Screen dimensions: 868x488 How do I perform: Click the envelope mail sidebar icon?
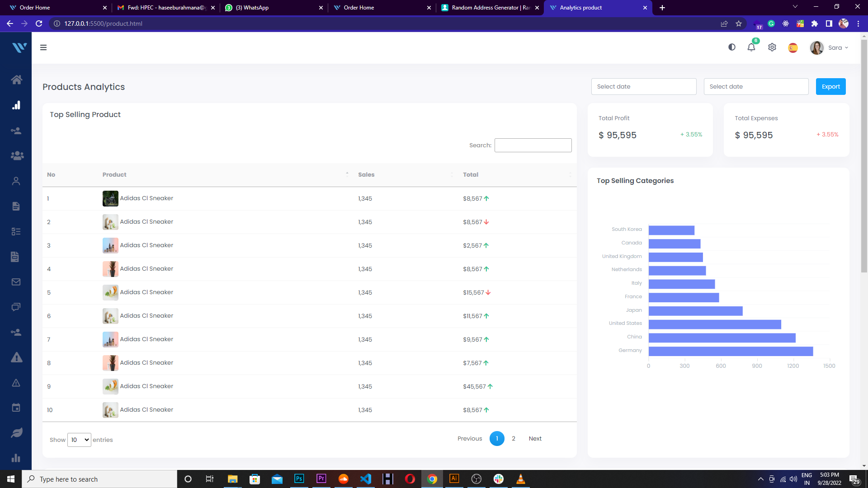16,282
